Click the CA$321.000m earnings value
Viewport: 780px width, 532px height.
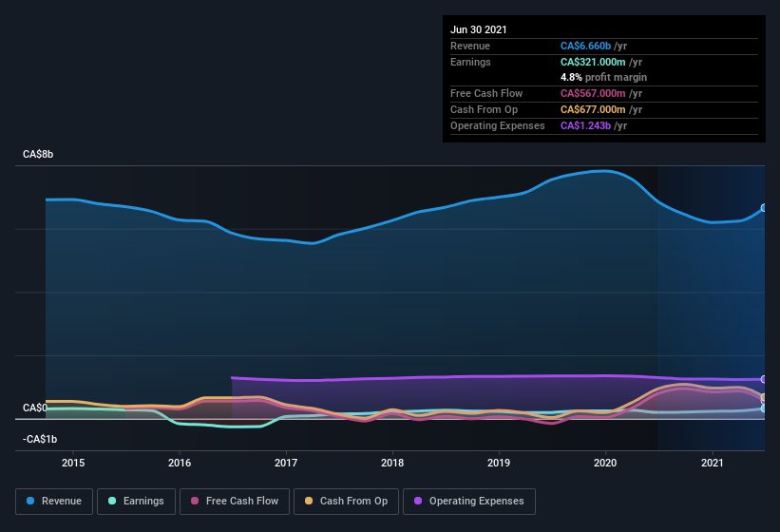click(593, 62)
